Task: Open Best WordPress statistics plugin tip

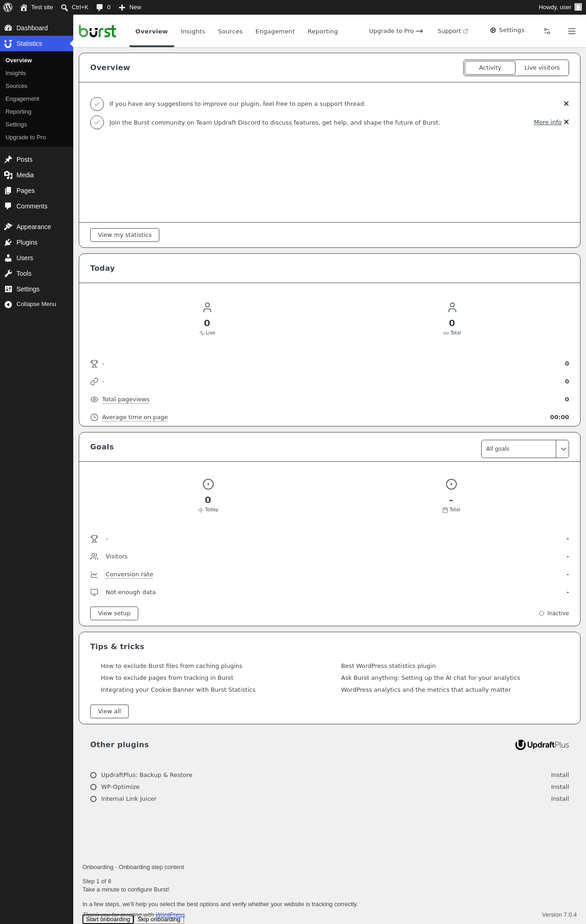Action: tap(388, 666)
